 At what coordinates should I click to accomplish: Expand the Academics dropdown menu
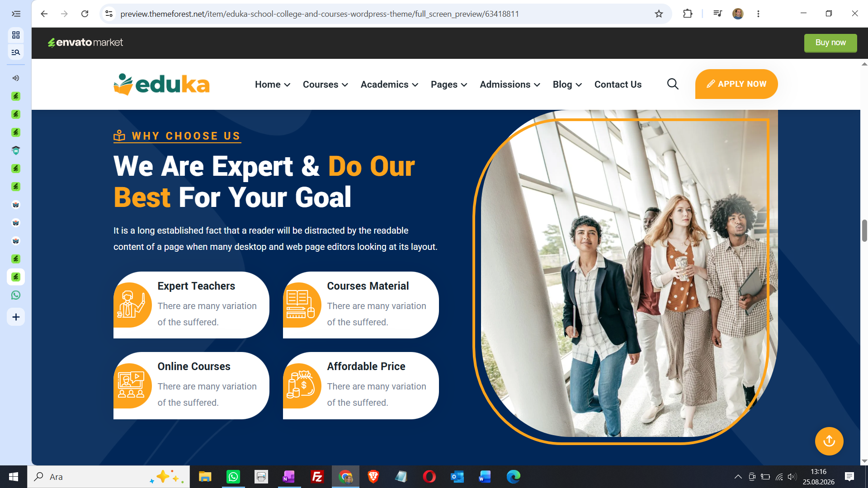point(389,84)
